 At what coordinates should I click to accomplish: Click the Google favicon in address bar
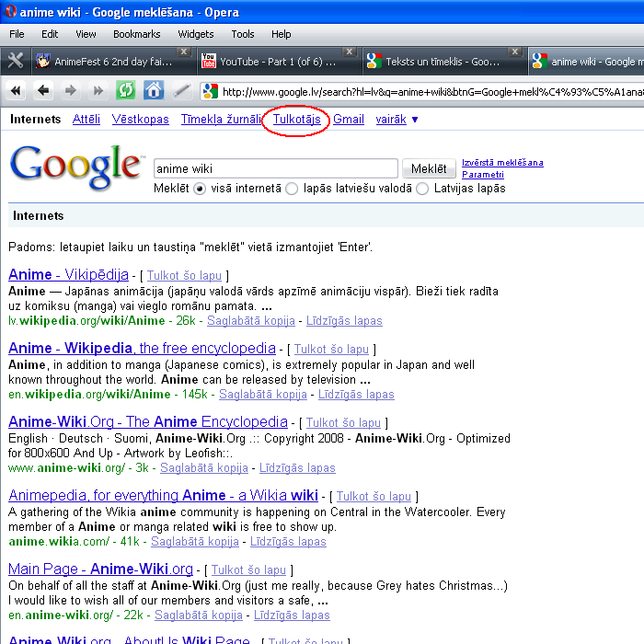[211, 91]
